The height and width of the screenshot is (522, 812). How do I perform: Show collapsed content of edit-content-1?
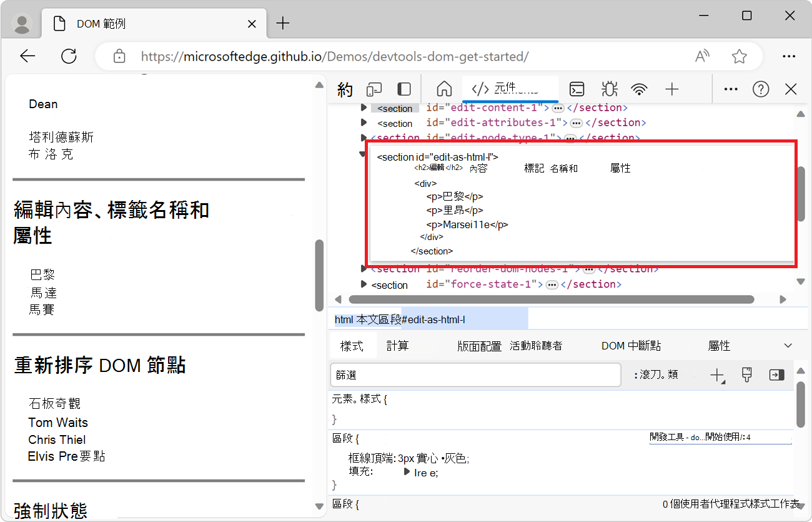(558, 108)
